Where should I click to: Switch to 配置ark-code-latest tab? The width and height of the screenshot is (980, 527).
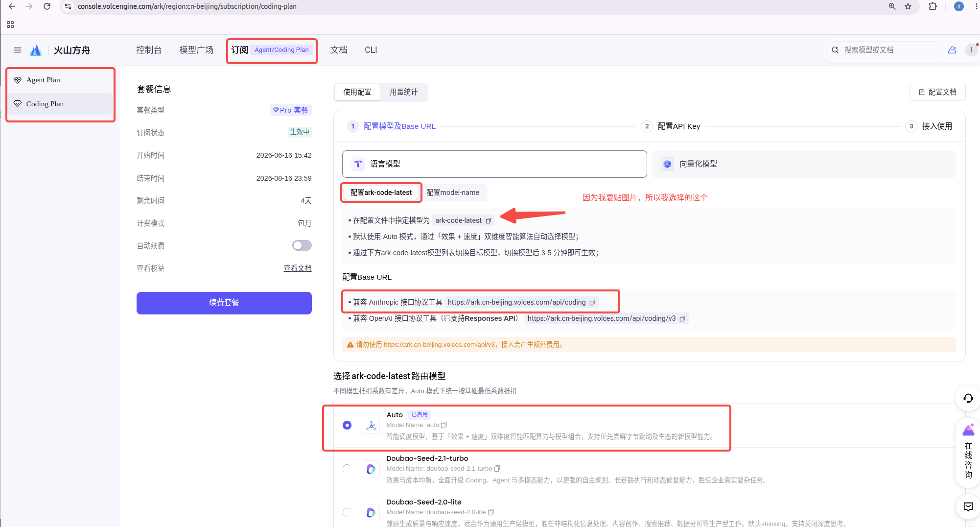point(381,192)
